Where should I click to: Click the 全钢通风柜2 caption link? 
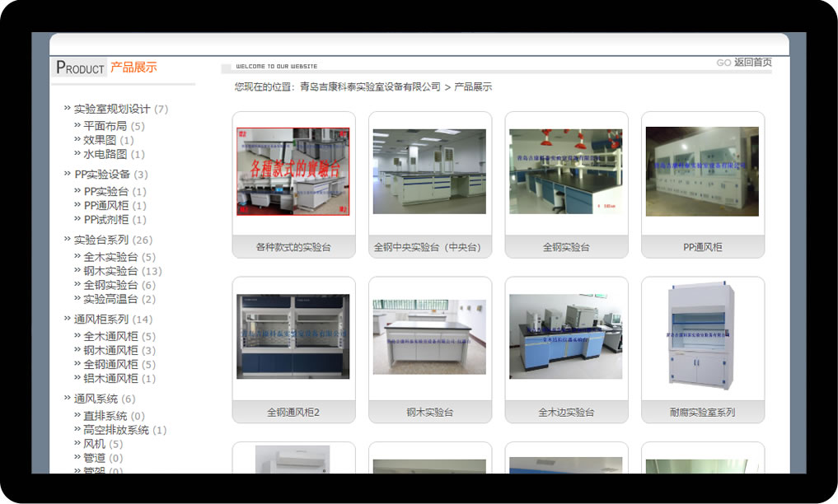point(293,412)
